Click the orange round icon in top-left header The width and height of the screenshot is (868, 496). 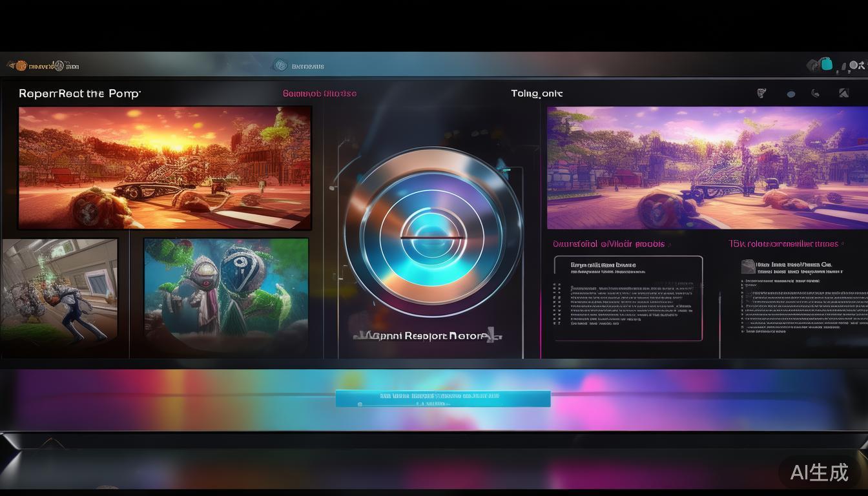point(21,65)
